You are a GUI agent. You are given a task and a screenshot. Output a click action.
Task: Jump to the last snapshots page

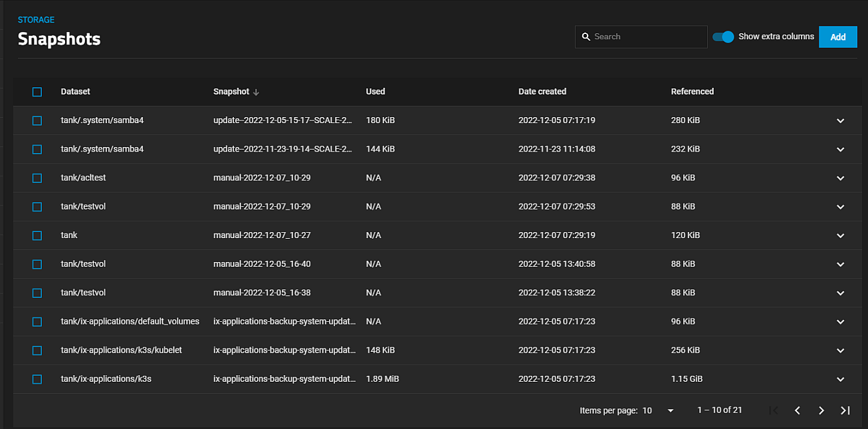click(x=845, y=410)
